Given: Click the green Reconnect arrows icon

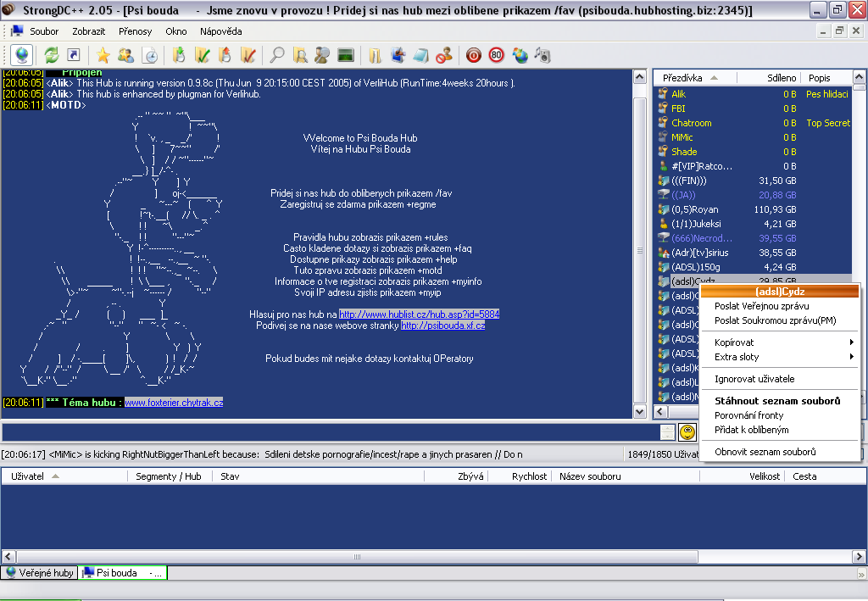Looking at the screenshot, I should 52,55.
